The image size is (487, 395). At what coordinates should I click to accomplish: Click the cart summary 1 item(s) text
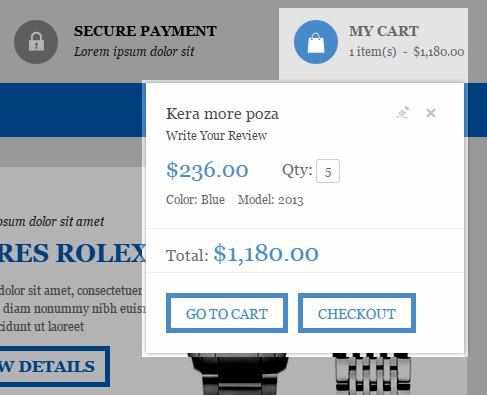(373, 52)
